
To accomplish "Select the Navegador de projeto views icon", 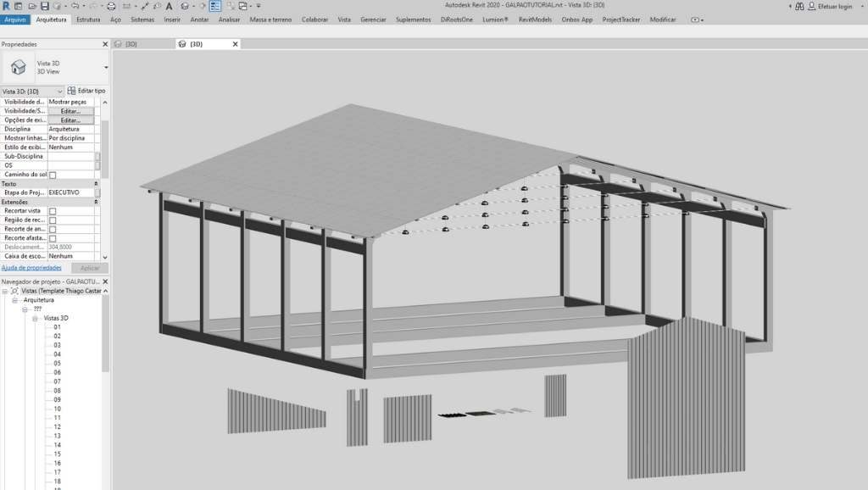I will (13, 290).
